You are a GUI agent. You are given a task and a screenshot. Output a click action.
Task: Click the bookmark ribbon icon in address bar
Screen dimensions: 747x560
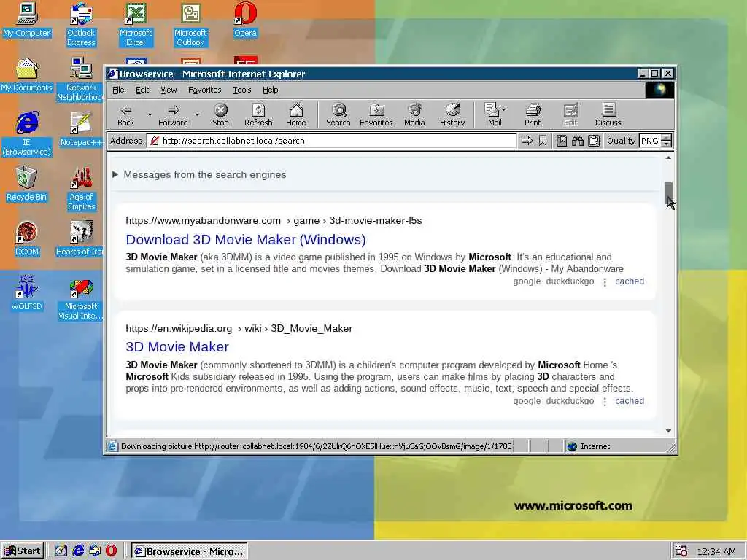[x=543, y=141]
